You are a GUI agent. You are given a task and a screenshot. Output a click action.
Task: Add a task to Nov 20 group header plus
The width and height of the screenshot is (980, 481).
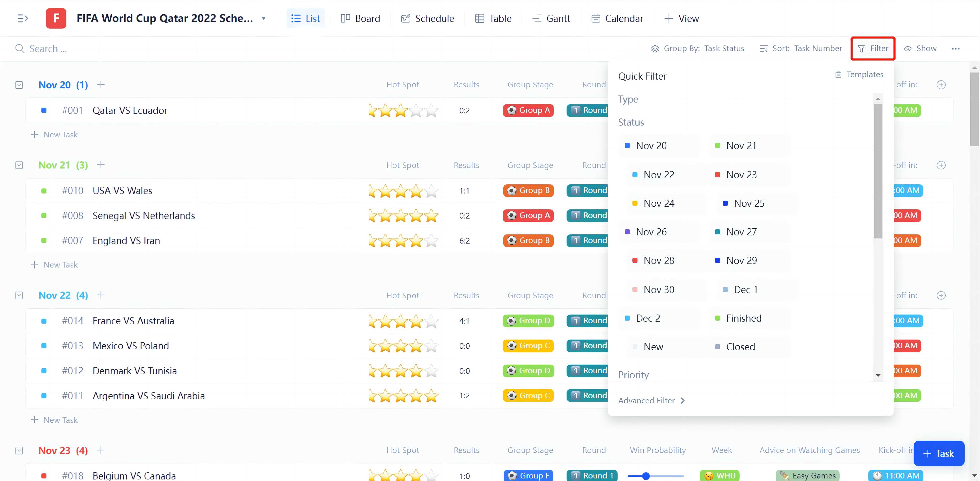(x=101, y=85)
